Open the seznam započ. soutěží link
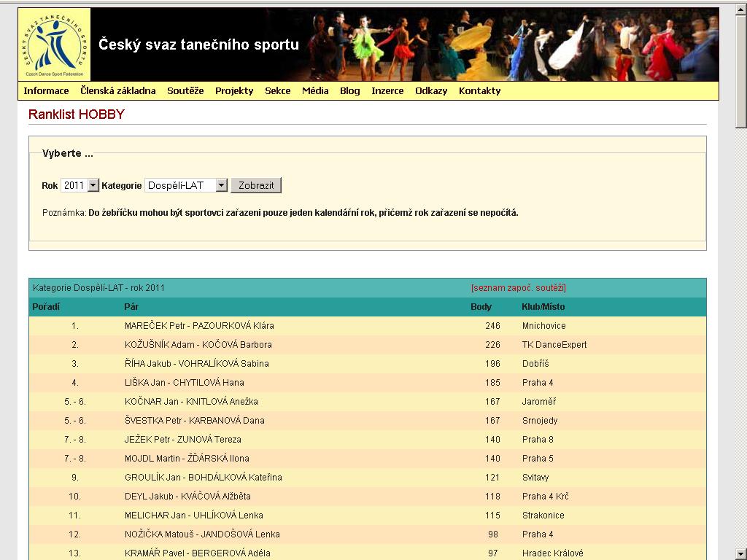This screenshot has height=560, width=747. tap(519, 287)
